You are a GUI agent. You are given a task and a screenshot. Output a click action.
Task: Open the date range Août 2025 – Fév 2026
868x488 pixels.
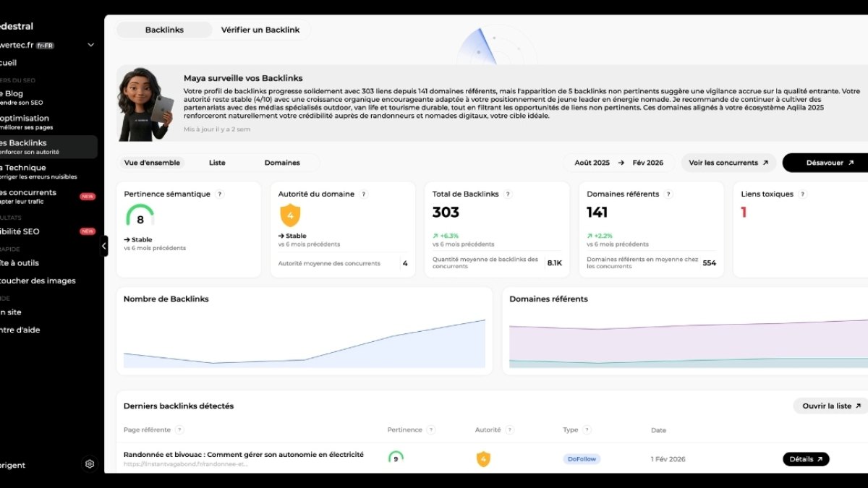pyautogui.click(x=618, y=163)
